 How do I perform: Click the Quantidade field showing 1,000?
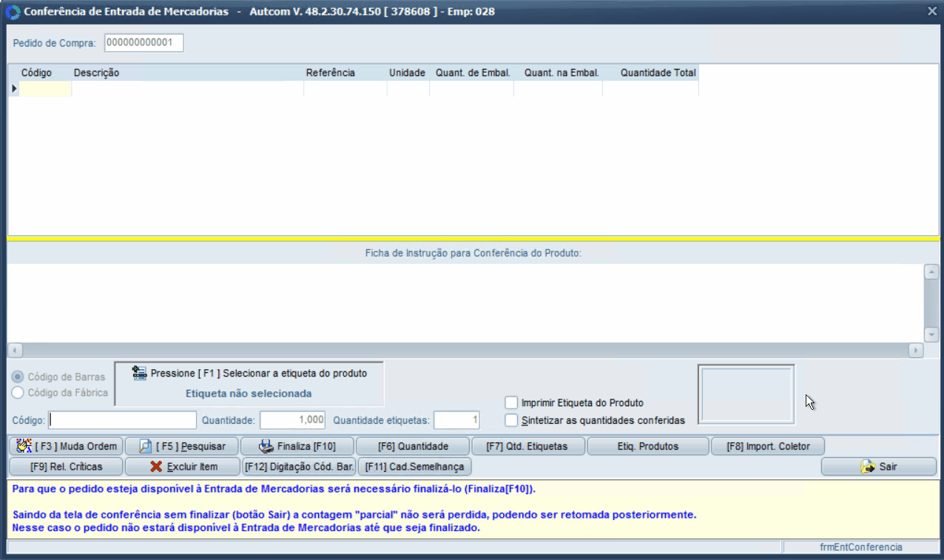pyautogui.click(x=293, y=420)
